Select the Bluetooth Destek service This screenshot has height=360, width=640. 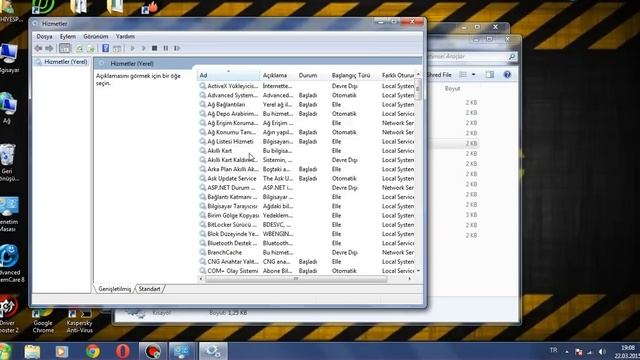point(307,243)
